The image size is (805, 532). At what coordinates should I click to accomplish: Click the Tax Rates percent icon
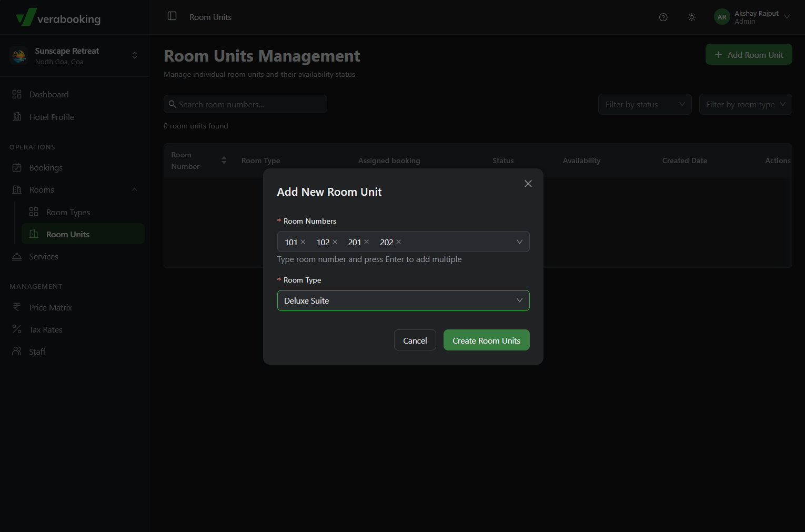17,329
